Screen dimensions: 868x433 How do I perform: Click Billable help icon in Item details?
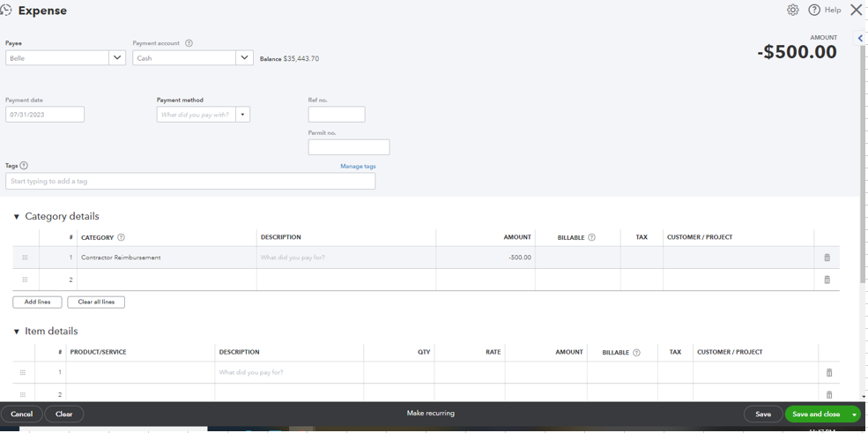[x=636, y=353]
